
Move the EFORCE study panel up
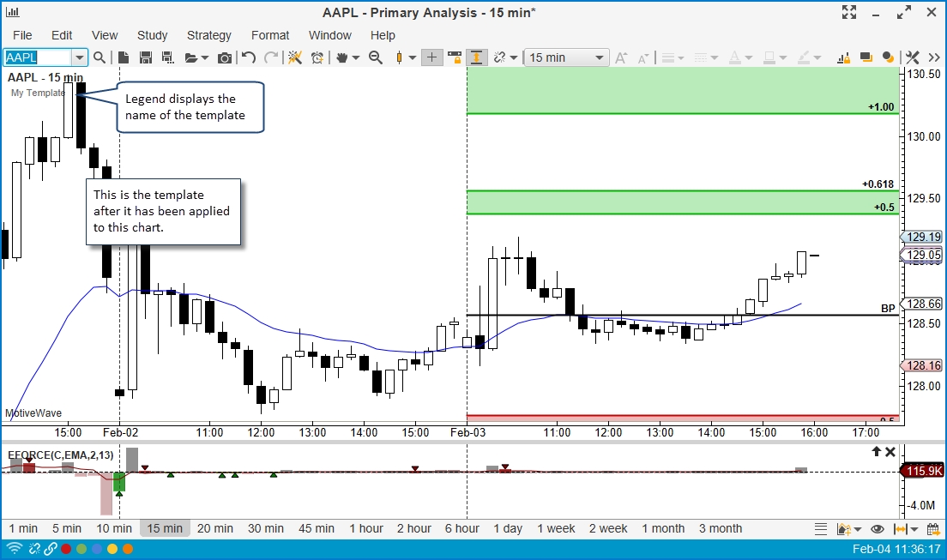tap(877, 451)
